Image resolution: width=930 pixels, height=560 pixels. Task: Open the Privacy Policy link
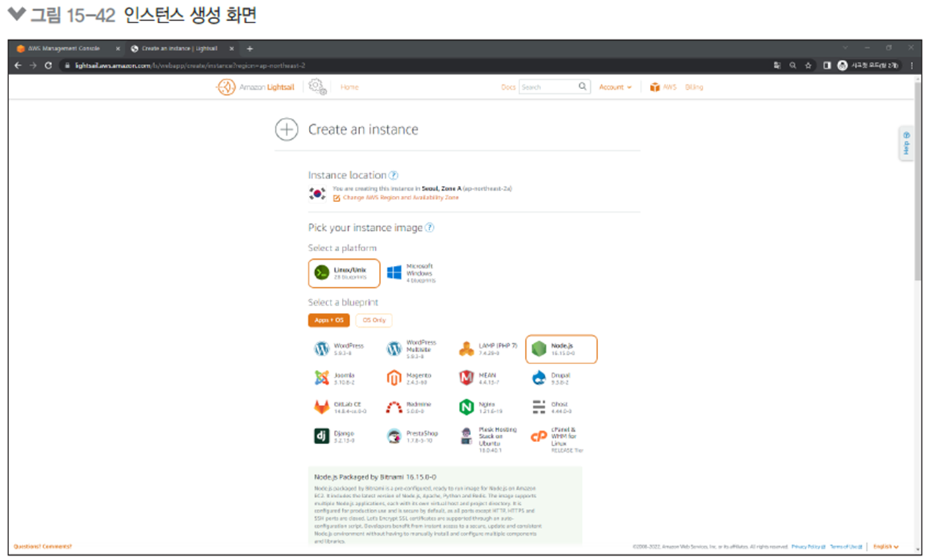[x=808, y=547]
